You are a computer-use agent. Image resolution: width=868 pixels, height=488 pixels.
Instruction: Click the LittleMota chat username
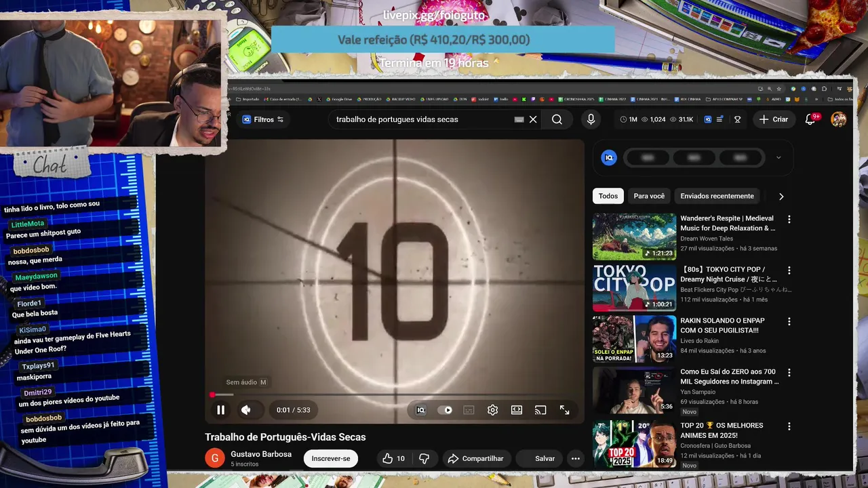tap(28, 224)
